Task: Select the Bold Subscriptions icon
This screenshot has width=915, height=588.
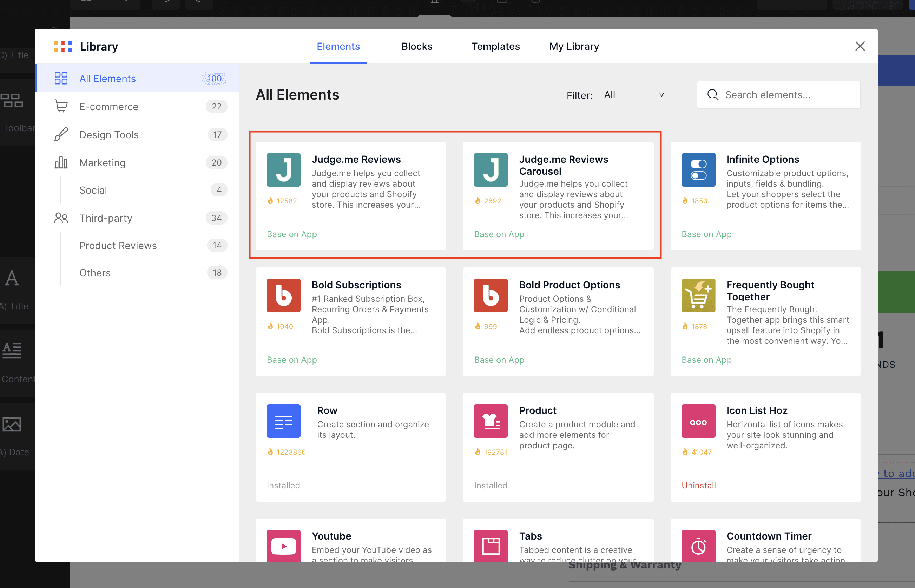Action: (283, 295)
